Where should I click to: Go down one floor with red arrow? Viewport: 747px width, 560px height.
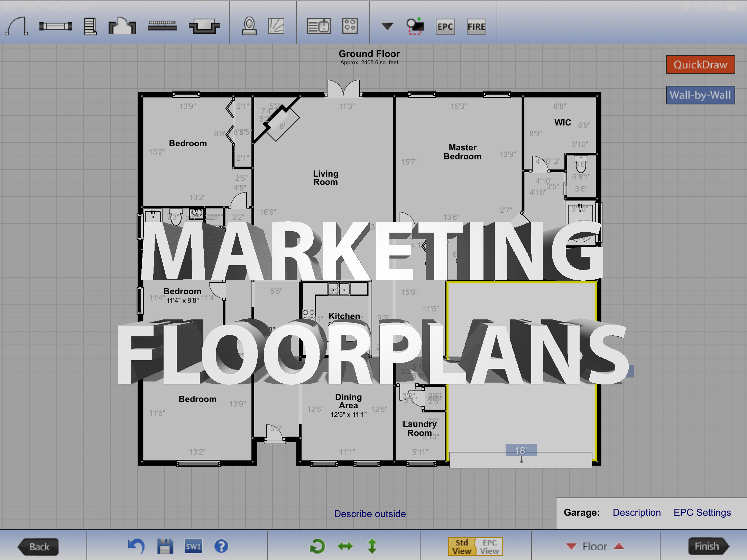pyautogui.click(x=571, y=546)
